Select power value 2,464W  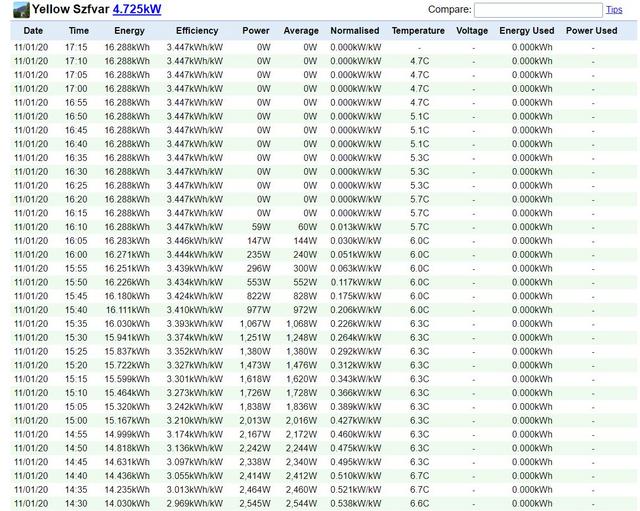click(255, 490)
